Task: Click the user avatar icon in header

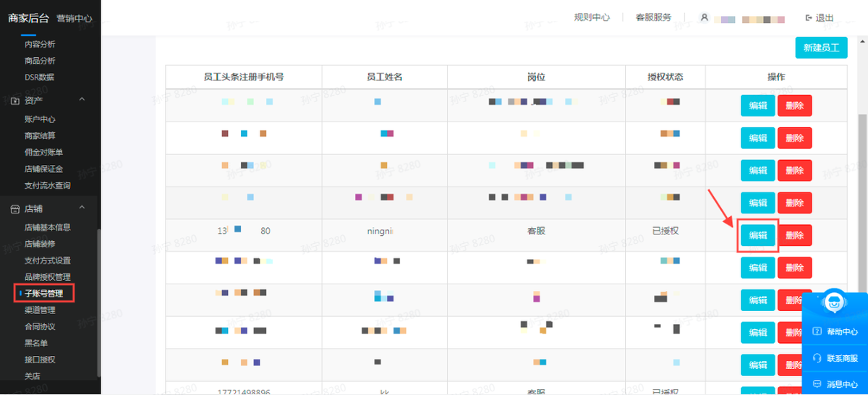Action: click(704, 18)
